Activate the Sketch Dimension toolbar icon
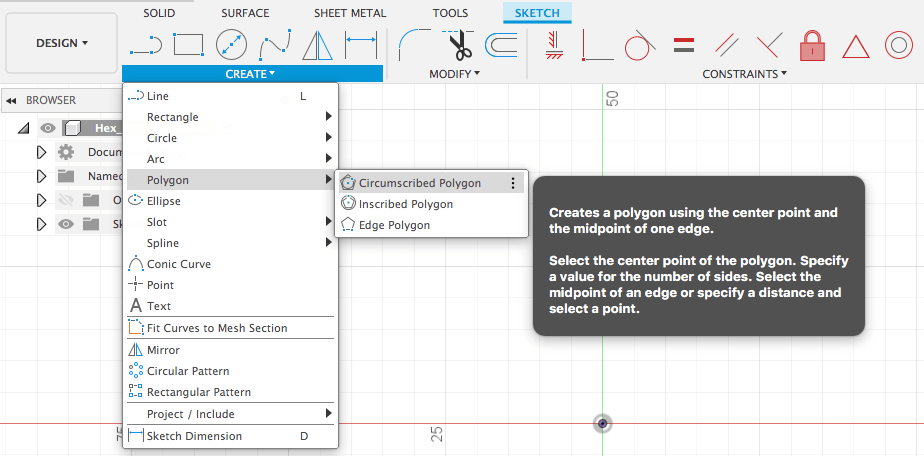Screen dimensions: 924x456 click(x=360, y=45)
